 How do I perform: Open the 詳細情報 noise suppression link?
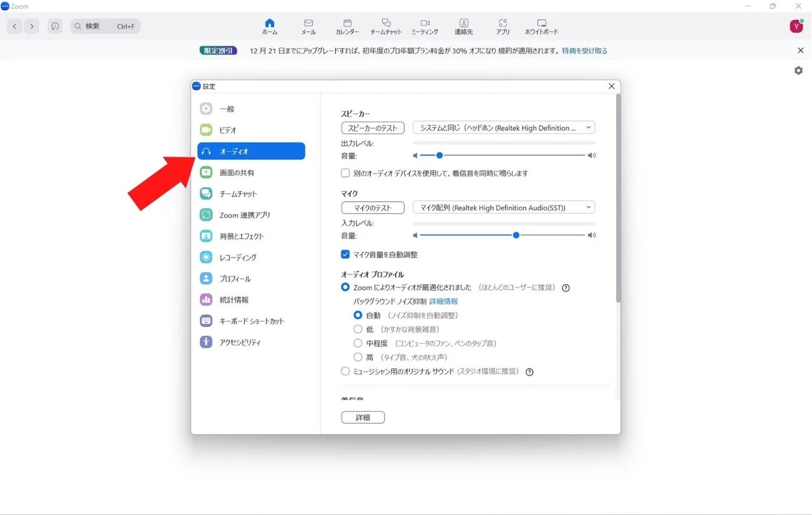(443, 301)
